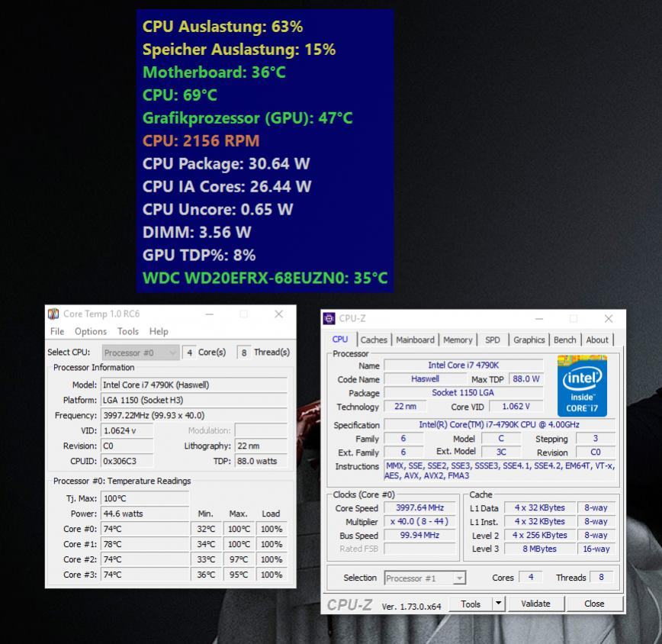Click the Core VID value '1.062 V'

click(x=516, y=406)
